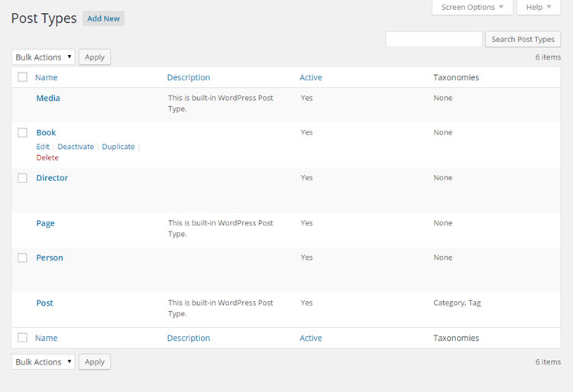Sort by the Description column header

pos(189,77)
